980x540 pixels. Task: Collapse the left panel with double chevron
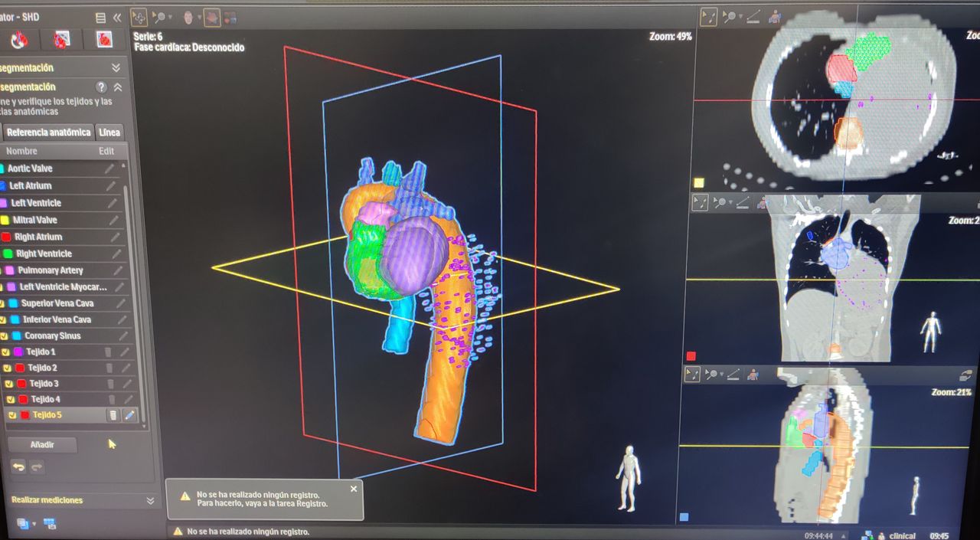(x=117, y=18)
